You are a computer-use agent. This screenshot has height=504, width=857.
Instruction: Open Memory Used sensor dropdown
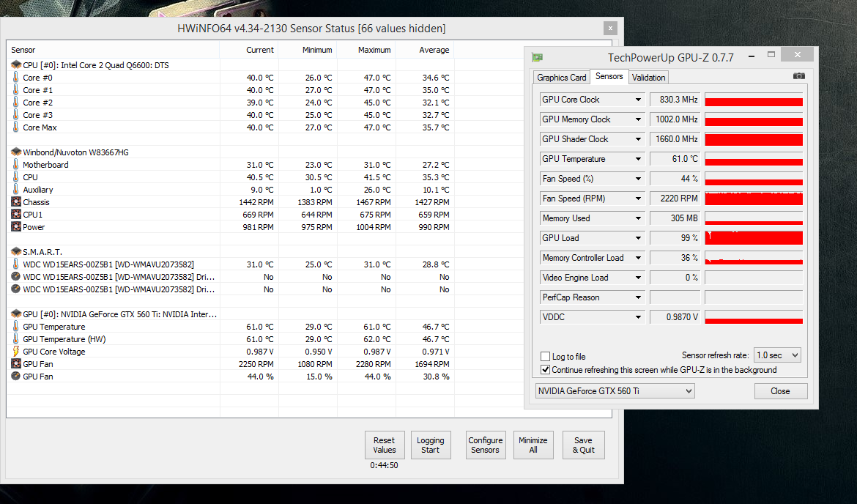point(638,218)
